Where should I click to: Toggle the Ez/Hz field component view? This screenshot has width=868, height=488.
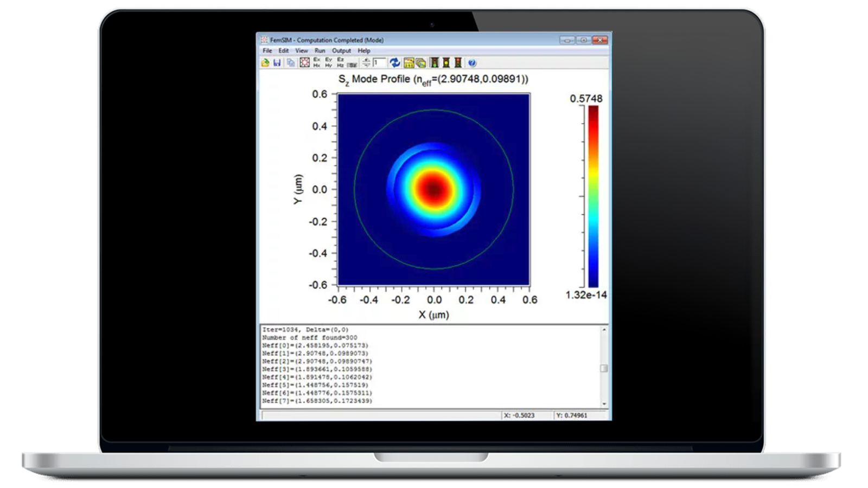[x=340, y=62]
